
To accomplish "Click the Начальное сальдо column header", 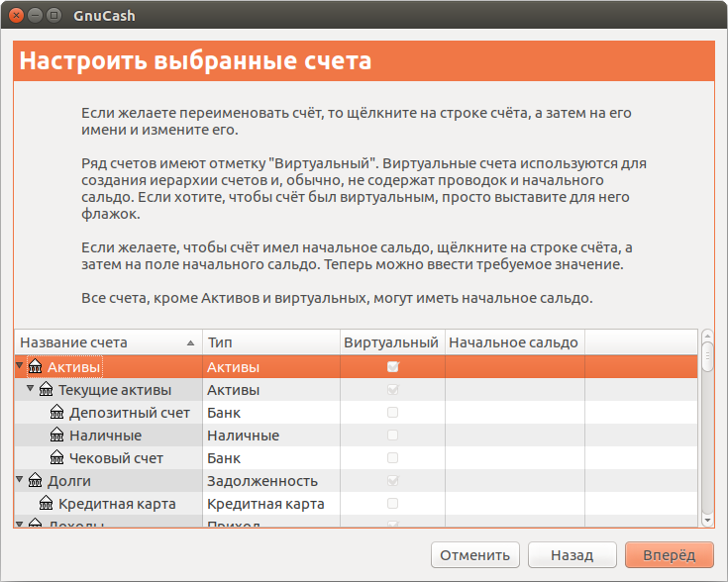I will (514, 342).
